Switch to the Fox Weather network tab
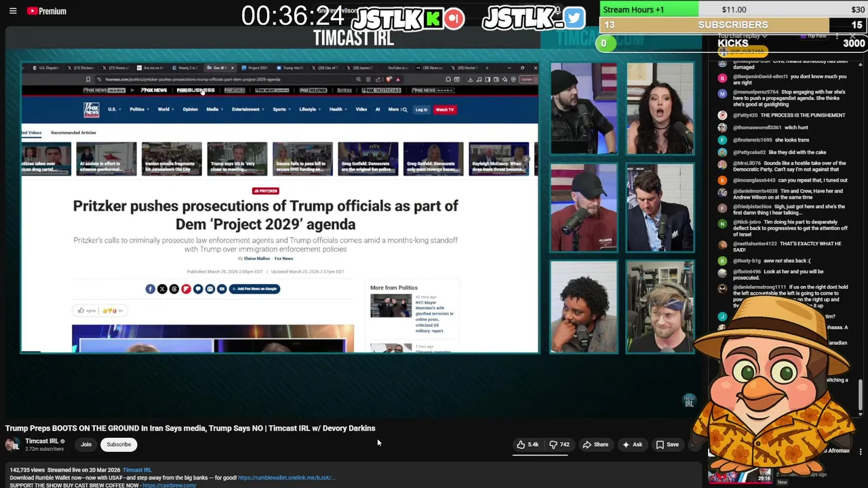 [x=313, y=90]
